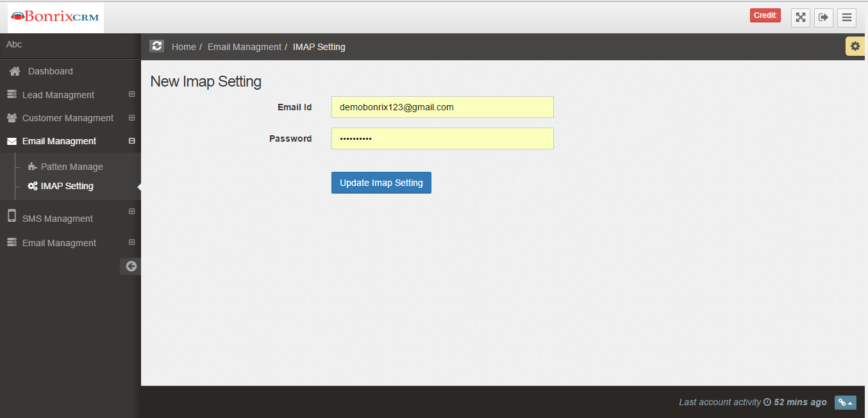Screen dimensions: 868x418
Task: Open Email Managment breadcrumb link
Action: [244, 47]
